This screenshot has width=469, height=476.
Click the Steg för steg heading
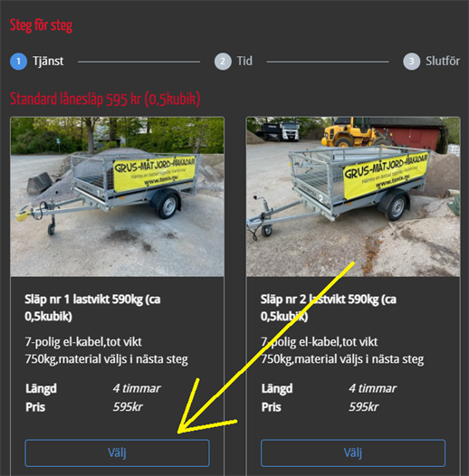(41, 25)
